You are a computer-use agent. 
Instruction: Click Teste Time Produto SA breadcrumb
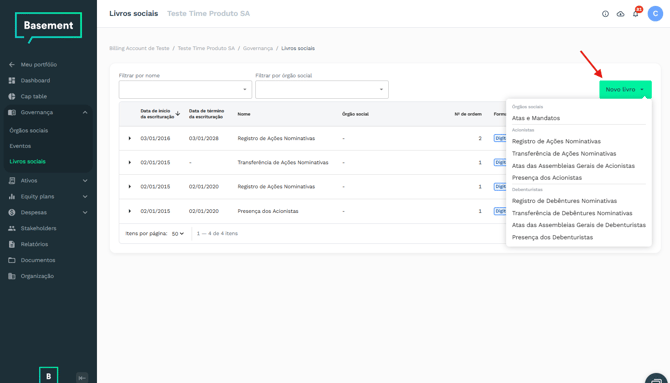206,48
